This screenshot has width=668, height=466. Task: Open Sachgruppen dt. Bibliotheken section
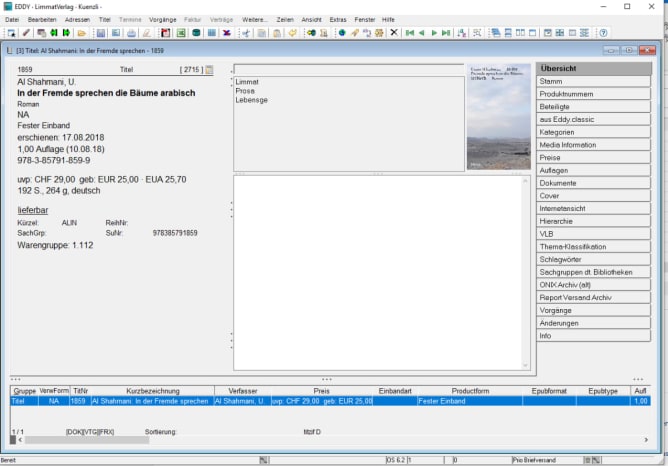pyautogui.click(x=593, y=272)
